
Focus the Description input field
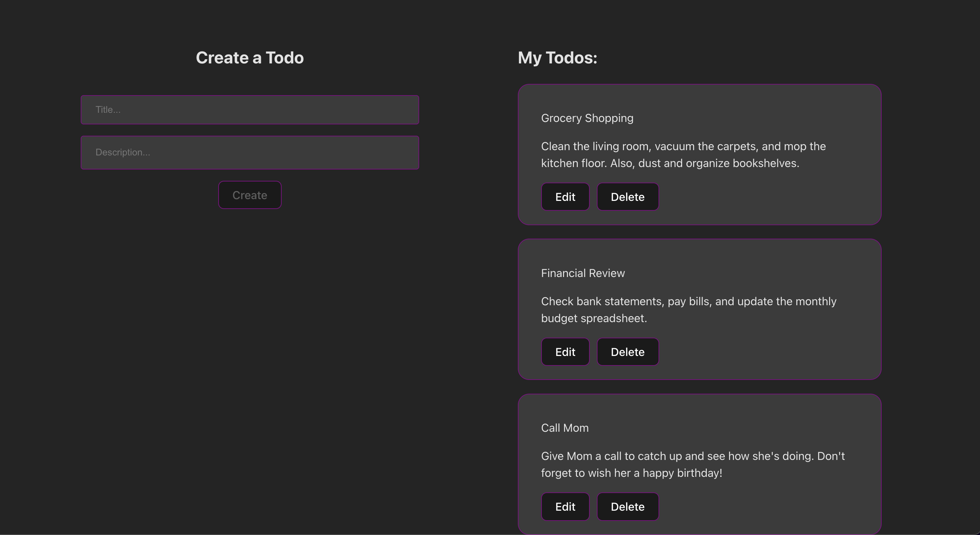tap(250, 153)
